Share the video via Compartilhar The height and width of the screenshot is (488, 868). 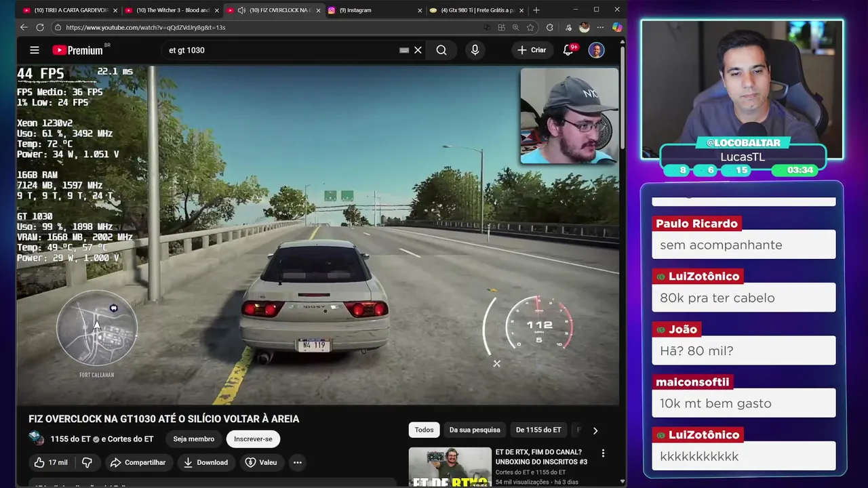(x=138, y=462)
